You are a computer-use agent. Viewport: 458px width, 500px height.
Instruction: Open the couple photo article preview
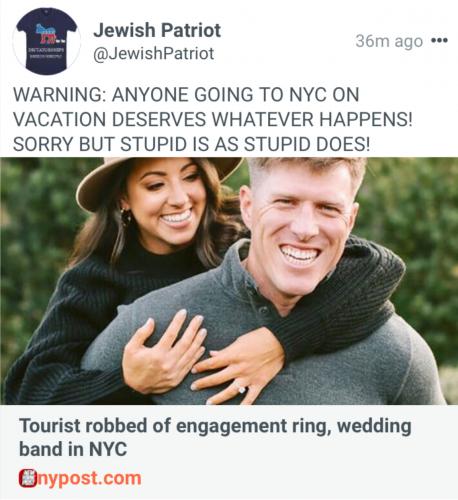tap(229, 281)
